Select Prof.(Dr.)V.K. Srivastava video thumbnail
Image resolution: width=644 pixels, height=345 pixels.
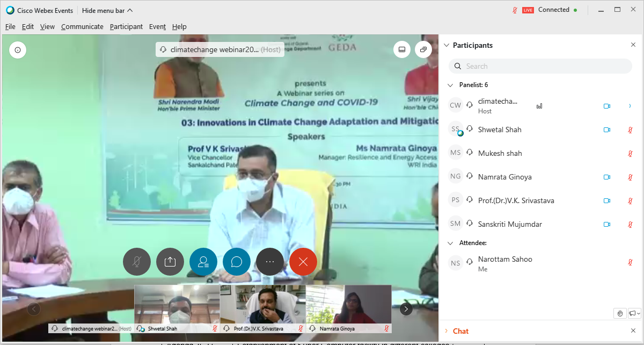tap(262, 309)
